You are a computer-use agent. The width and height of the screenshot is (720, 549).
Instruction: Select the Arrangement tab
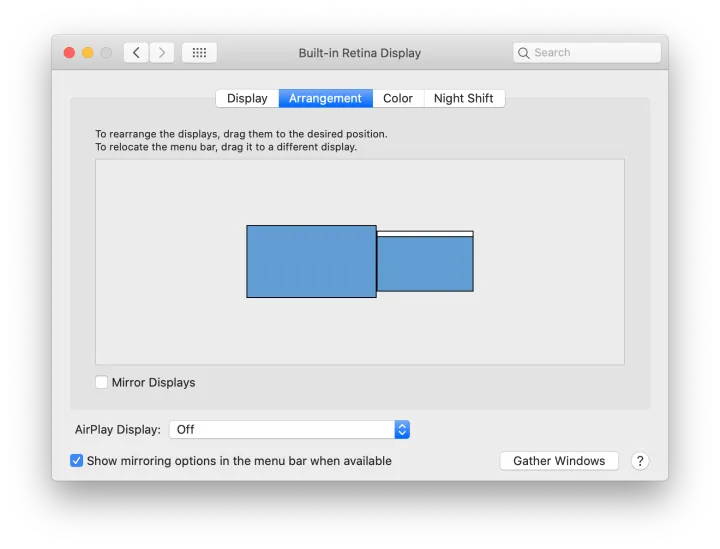click(325, 98)
